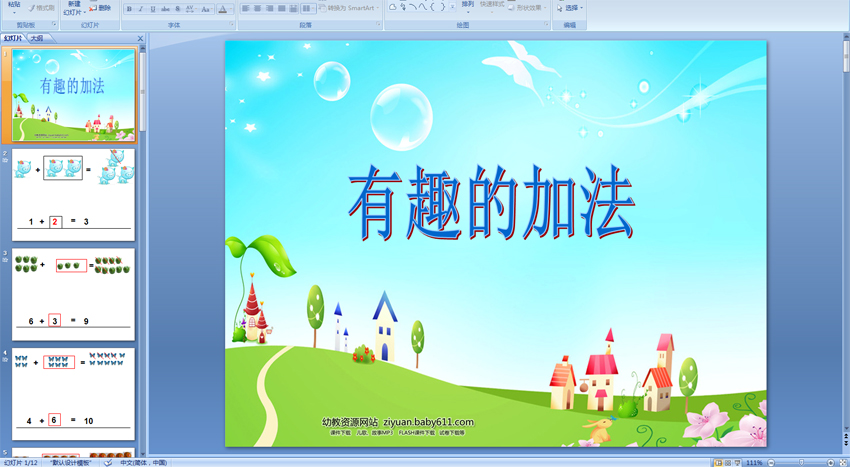Click the Shape Effects (形状效果) button
The image size is (850, 467).
(527, 8)
